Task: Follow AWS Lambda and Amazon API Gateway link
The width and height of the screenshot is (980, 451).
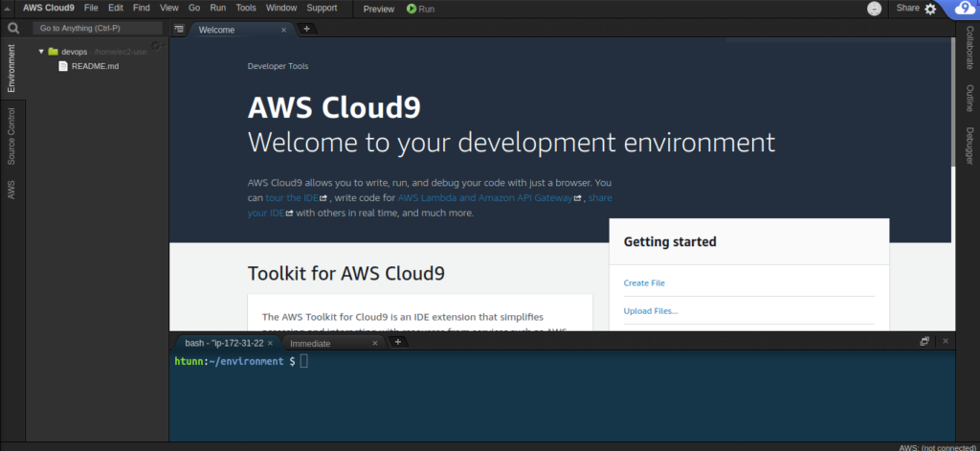Action: [485, 197]
